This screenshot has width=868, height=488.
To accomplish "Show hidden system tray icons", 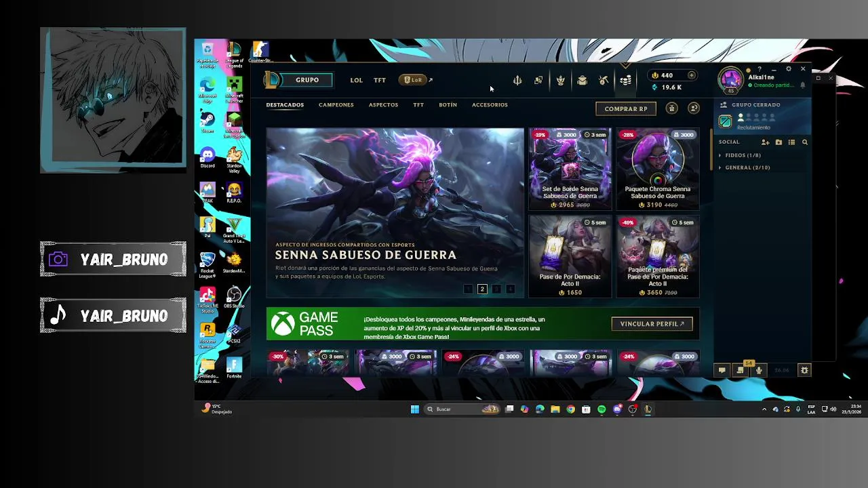I will point(764,409).
